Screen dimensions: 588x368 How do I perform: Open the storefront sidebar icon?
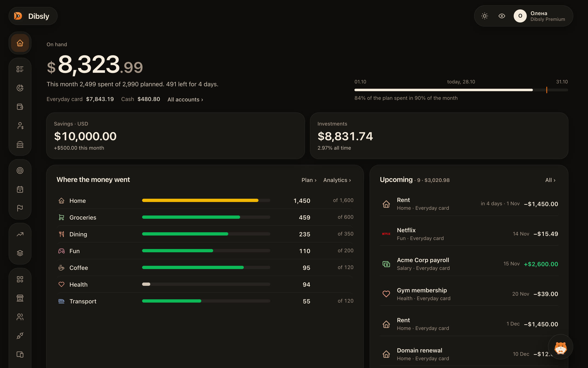pos(20,298)
